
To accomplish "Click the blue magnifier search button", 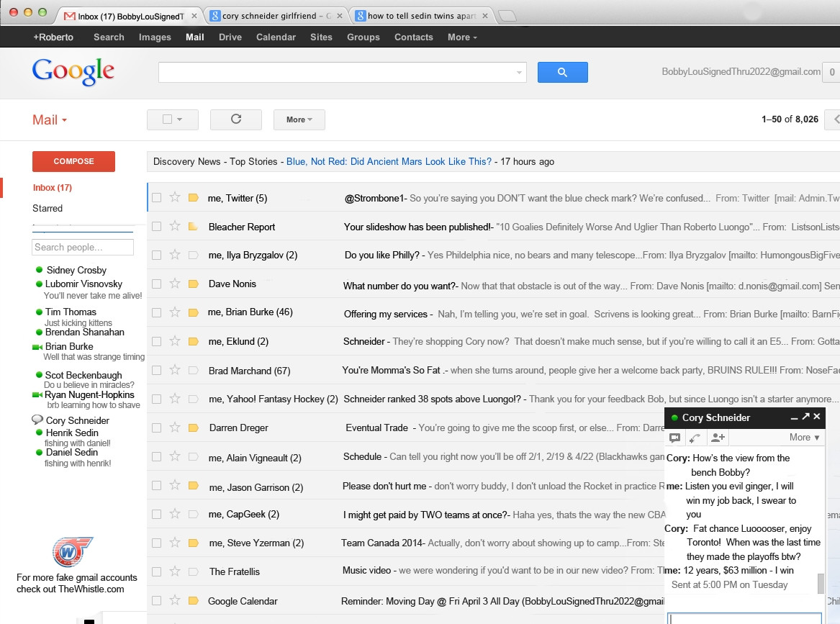I will 562,72.
